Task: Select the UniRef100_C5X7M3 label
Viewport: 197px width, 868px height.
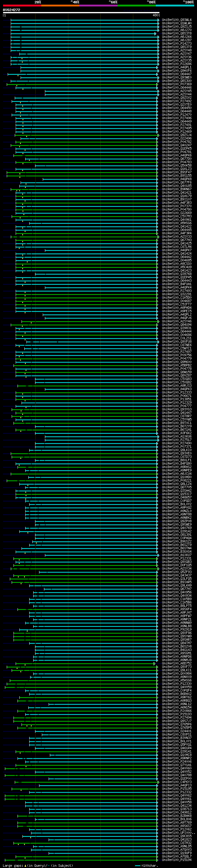Action: point(177,217)
